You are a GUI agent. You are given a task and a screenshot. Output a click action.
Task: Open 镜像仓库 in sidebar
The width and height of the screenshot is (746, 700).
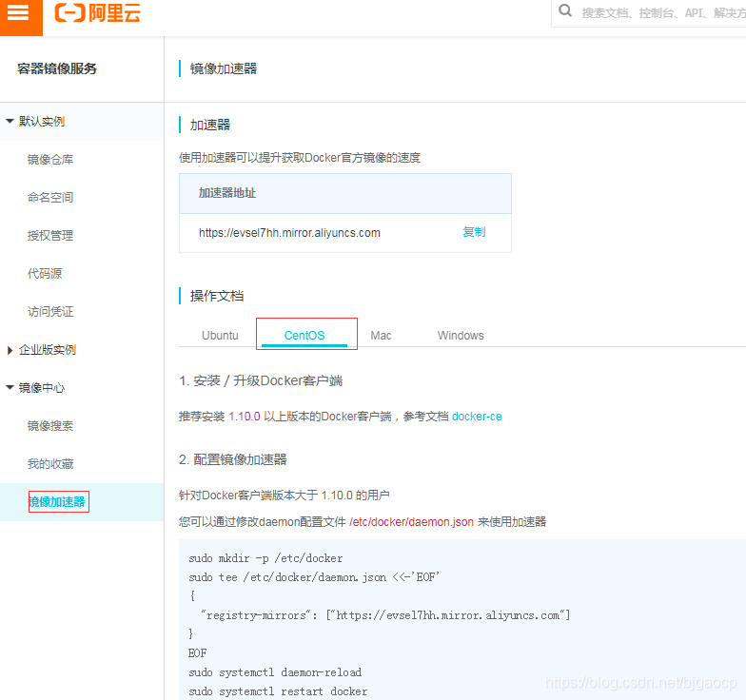pyautogui.click(x=50, y=160)
